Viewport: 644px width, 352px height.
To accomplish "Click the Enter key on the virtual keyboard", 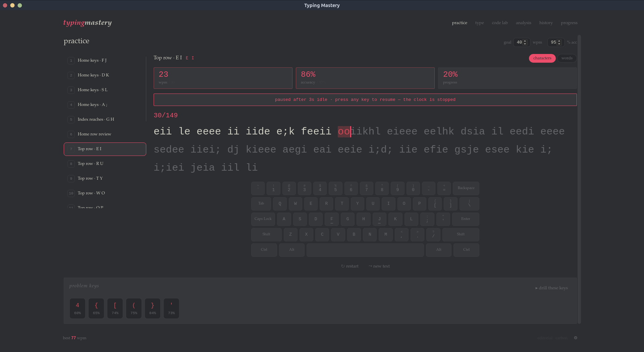I will coord(466,219).
